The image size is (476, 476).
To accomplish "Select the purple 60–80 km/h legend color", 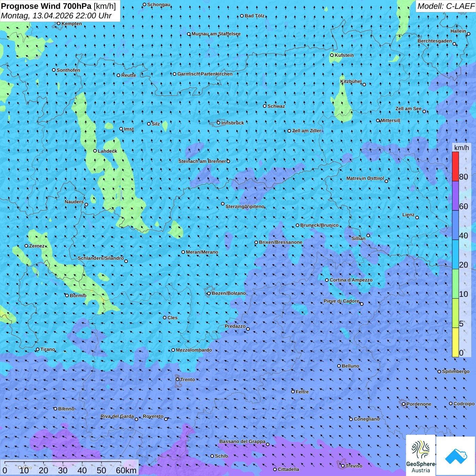I will [455, 196].
